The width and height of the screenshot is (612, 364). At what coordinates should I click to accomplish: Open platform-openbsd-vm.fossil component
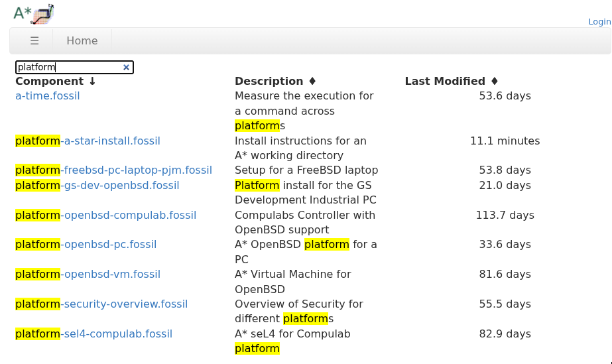pyautogui.click(x=88, y=274)
